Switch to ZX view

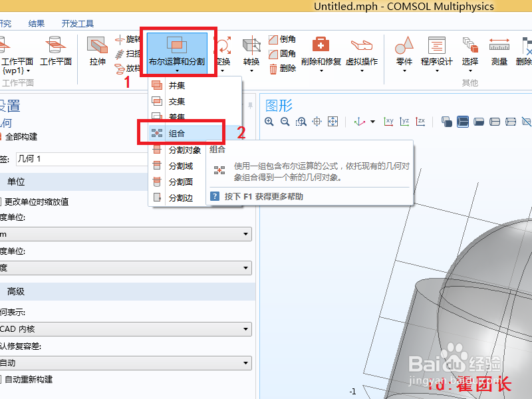420,122
